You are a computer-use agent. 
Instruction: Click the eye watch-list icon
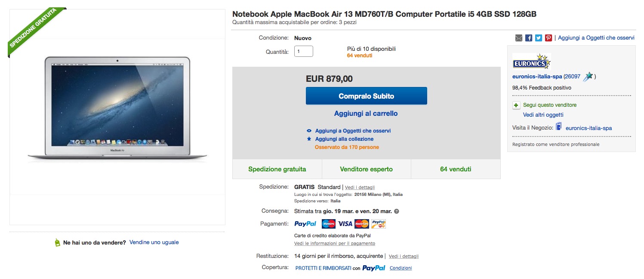coord(309,130)
